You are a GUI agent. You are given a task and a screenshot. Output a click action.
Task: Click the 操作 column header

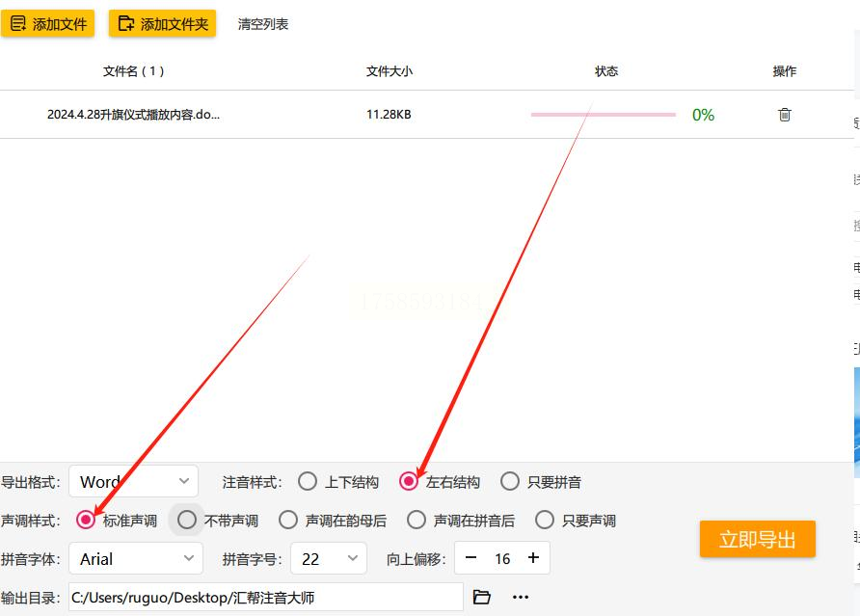click(x=784, y=70)
